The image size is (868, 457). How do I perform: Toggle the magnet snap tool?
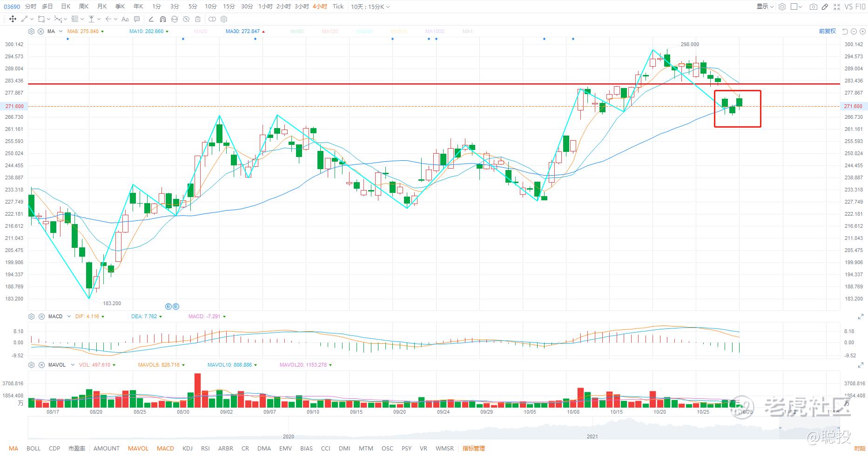click(x=162, y=19)
